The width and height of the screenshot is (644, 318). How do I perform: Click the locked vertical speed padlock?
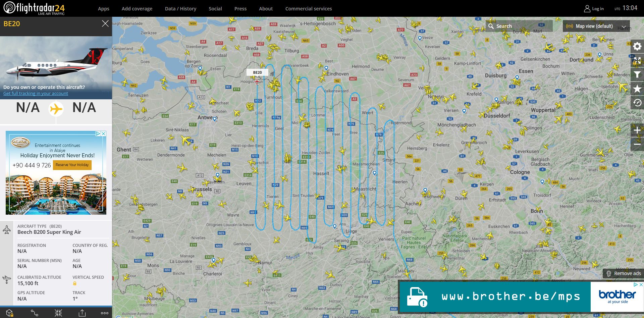click(75, 283)
